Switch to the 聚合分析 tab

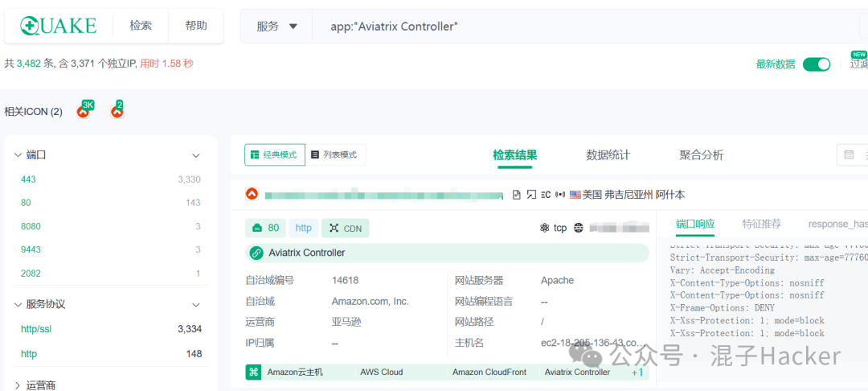702,155
